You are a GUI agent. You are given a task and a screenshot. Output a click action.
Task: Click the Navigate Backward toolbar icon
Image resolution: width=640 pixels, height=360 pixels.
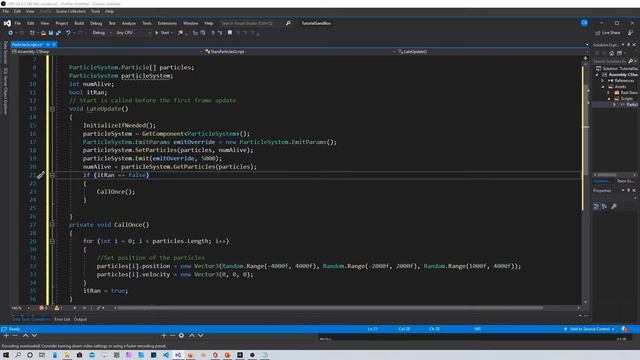click(x=11, y=33)
